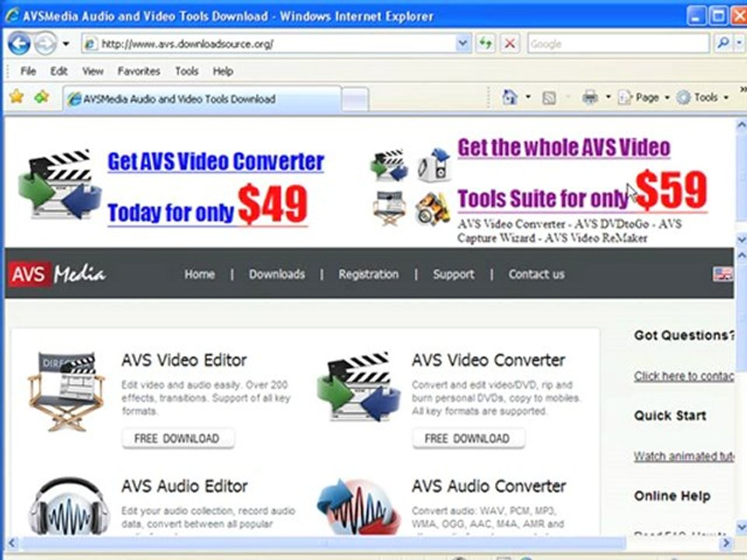The width and height of the screenshot is (747, 560).
Task: Click the Tools Suite for only $59 link
Action: [582, 191]
